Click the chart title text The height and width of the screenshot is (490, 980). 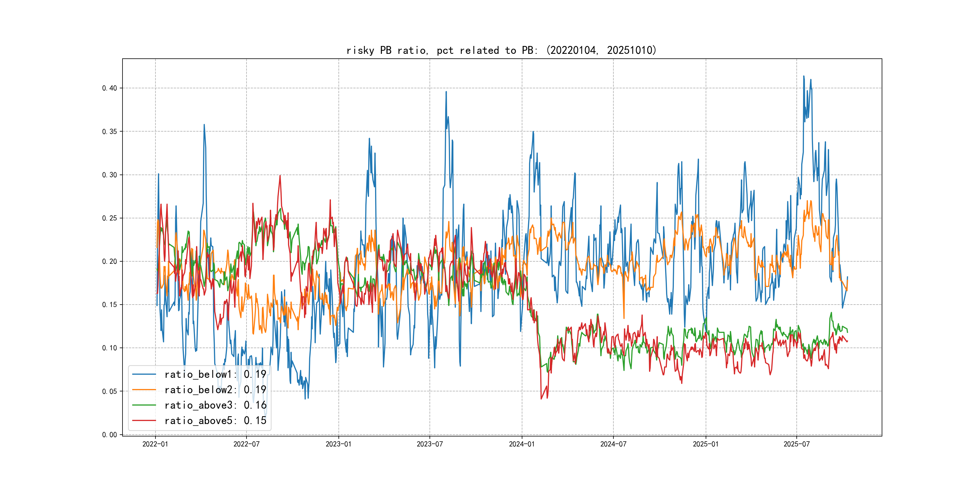click(501, 50)
